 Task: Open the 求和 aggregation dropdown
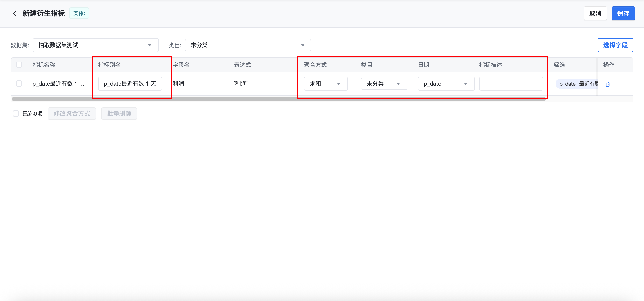326,84
